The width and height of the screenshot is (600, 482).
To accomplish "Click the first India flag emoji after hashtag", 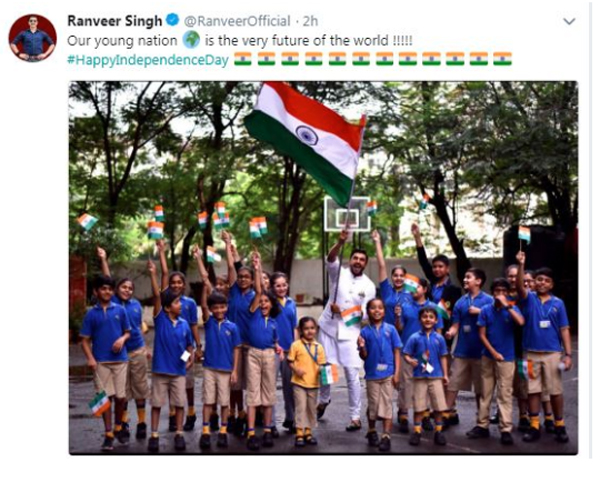I will (x=243, y=59).
